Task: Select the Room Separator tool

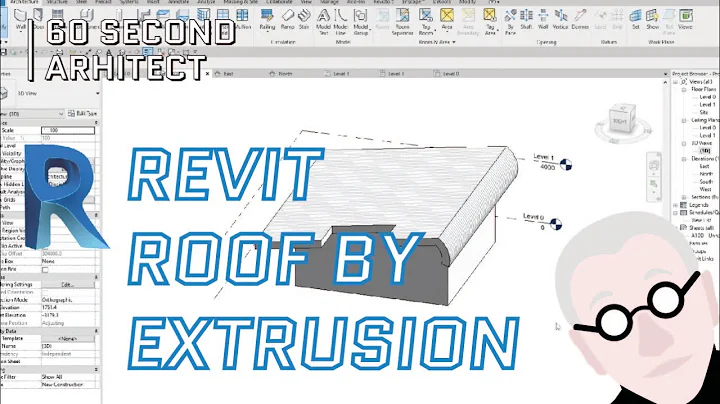Action: tap(402, 22)
